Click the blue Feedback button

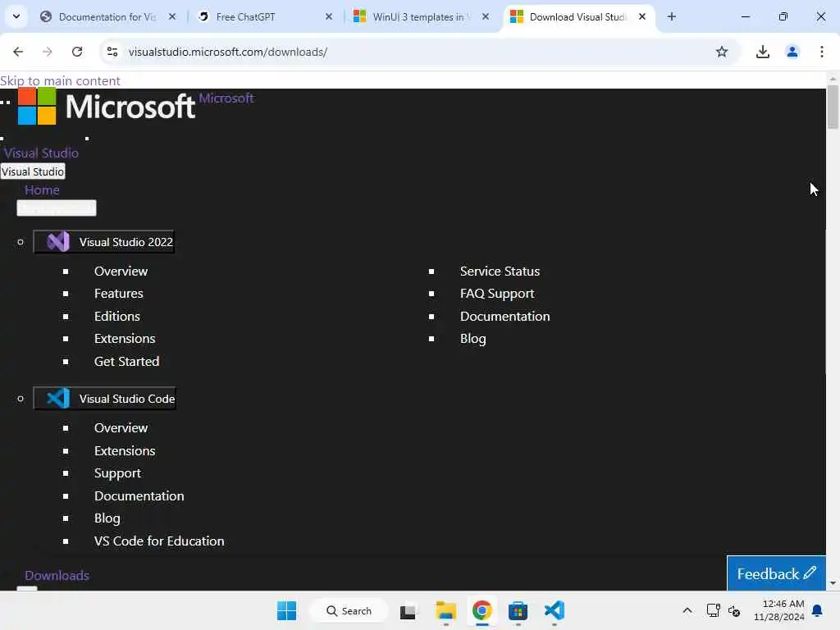pos(776,573)
